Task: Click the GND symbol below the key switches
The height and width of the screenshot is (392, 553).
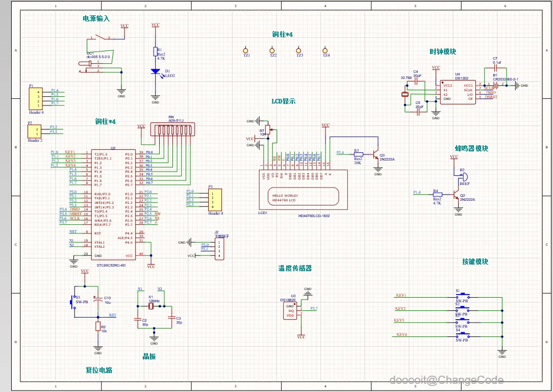Action: point(502,352)
